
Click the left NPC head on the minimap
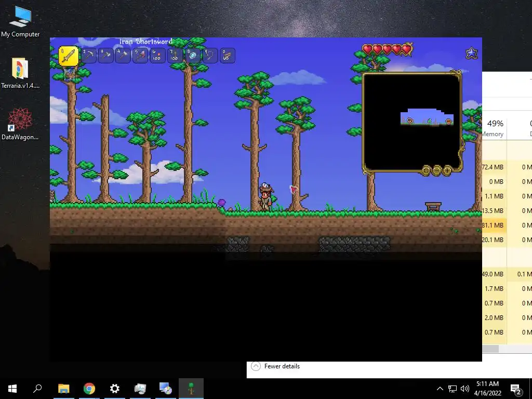pyautogui.click(x=410, y=121)
